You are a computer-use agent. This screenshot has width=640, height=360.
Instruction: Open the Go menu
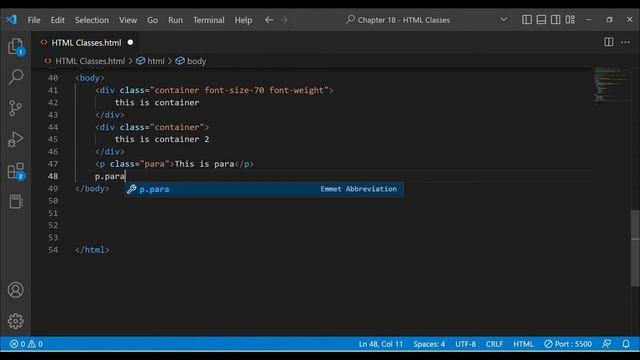coord(152,20)
